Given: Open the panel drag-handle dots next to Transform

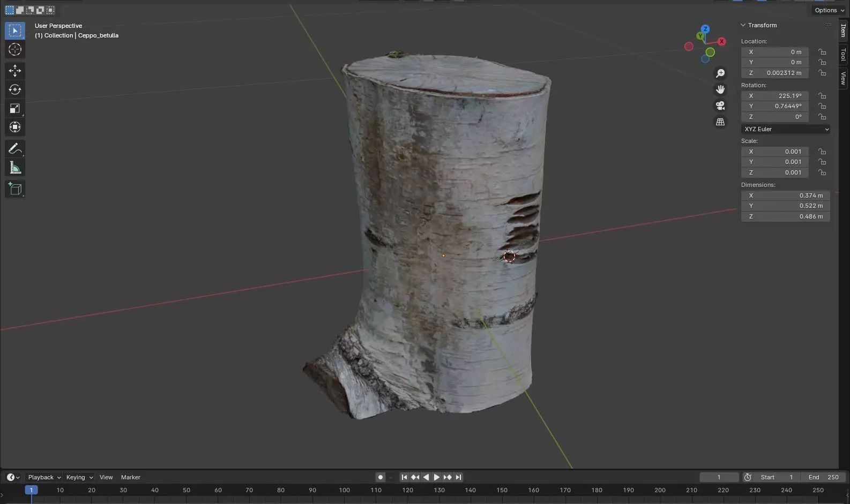Looking at the screenshot, I should [x=829, y=25].
